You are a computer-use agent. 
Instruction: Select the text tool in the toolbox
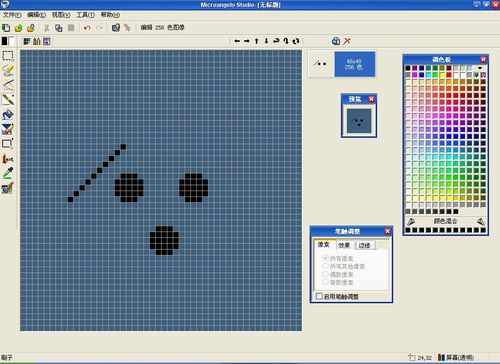[x=8, y=159]
